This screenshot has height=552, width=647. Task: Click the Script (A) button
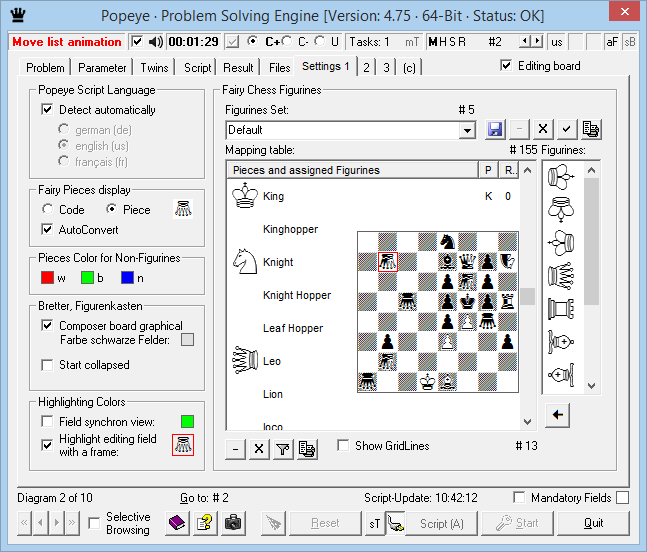442,524
